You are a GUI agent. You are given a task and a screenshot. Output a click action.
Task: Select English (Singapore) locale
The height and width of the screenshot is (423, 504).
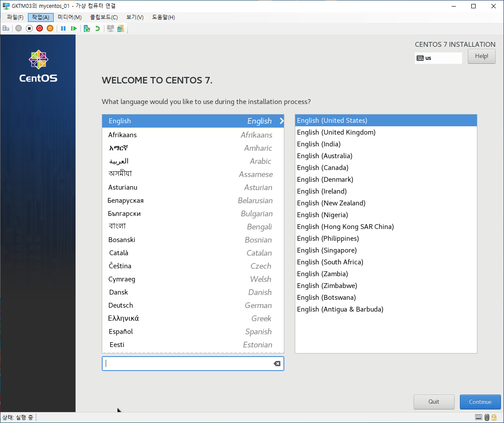coord(386,250)
